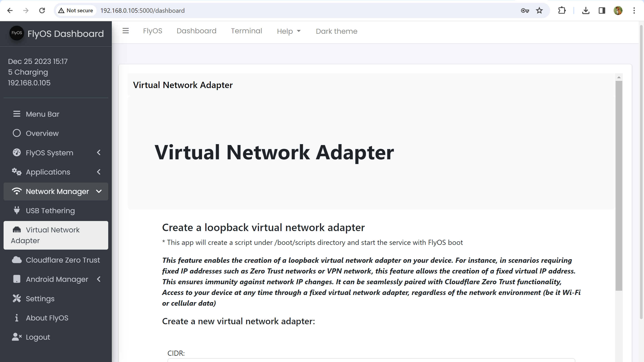Click the hamburger sidebar toggle in top navbar

coord(125,31)
